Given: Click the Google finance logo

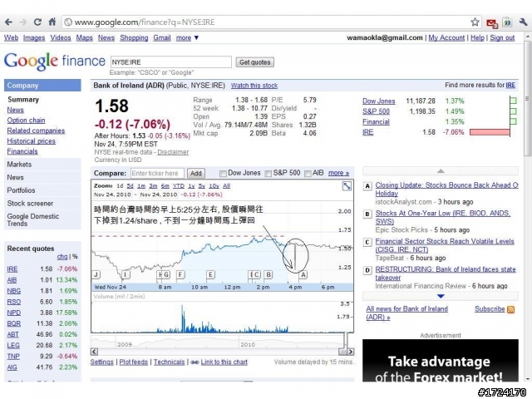Looking at the screenshot, I should pyautogui.click(x=55, y=62).
